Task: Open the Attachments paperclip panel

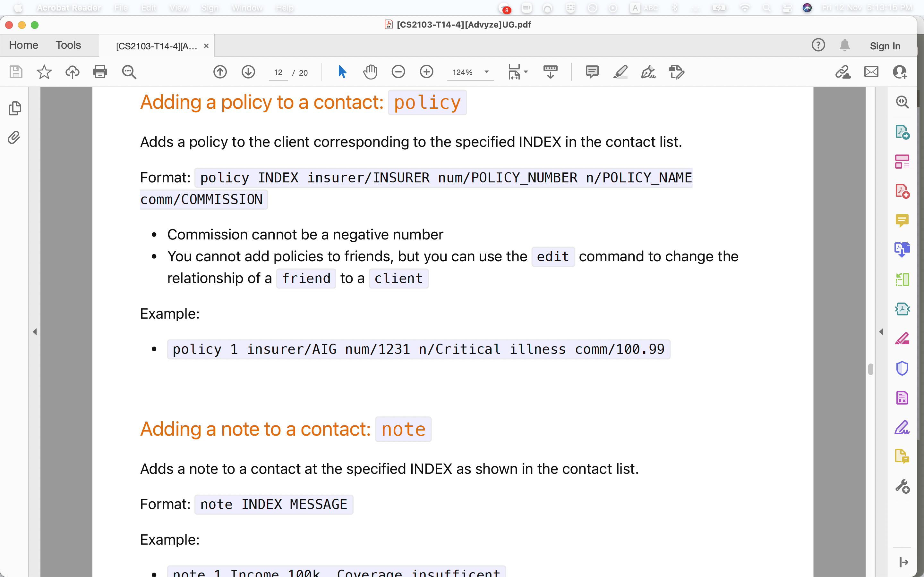Action: 14,138
